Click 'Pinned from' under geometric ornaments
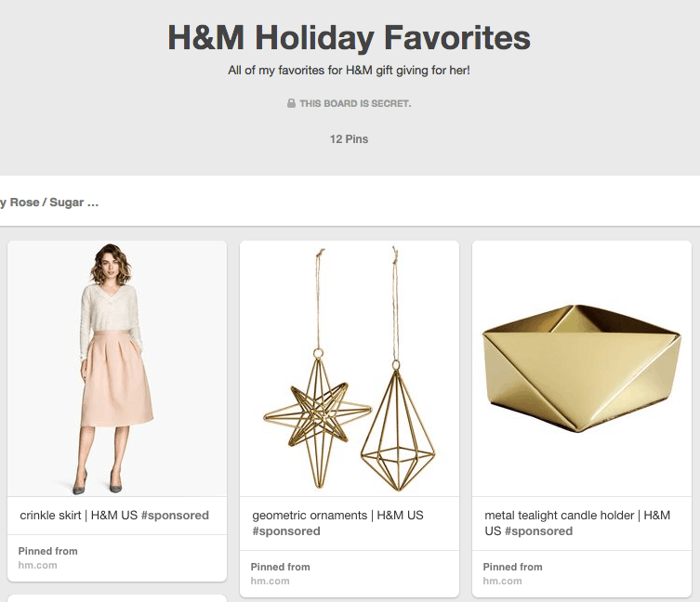This screenshot has height=602, width=700. click(281, 567)
